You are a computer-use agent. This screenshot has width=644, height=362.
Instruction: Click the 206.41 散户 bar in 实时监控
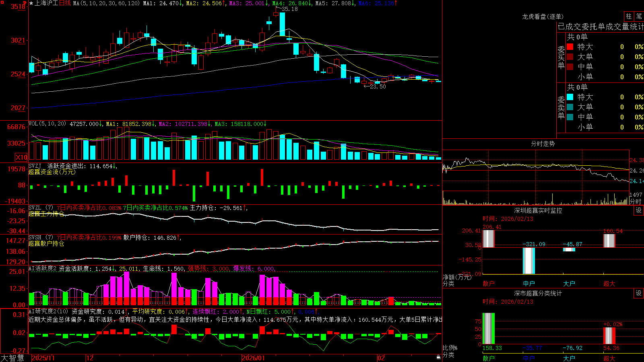(488, 239)
